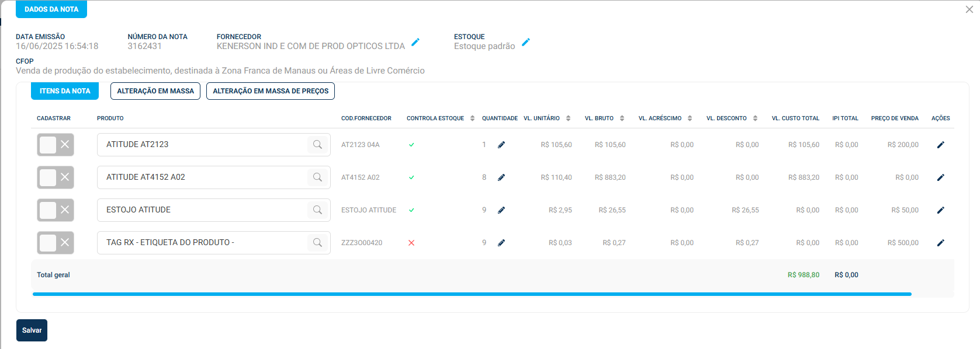Click supplier code AT2123 04A

pos(361,145)
